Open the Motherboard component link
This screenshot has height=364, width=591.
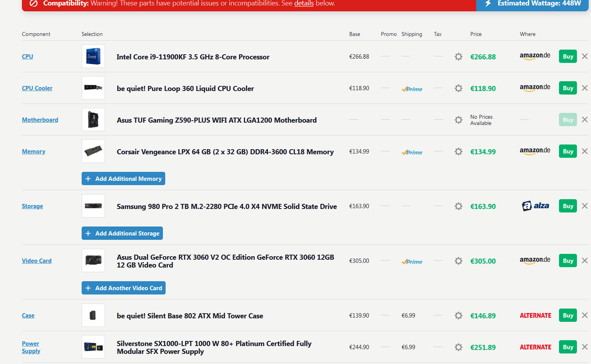(x=40, y=120)
